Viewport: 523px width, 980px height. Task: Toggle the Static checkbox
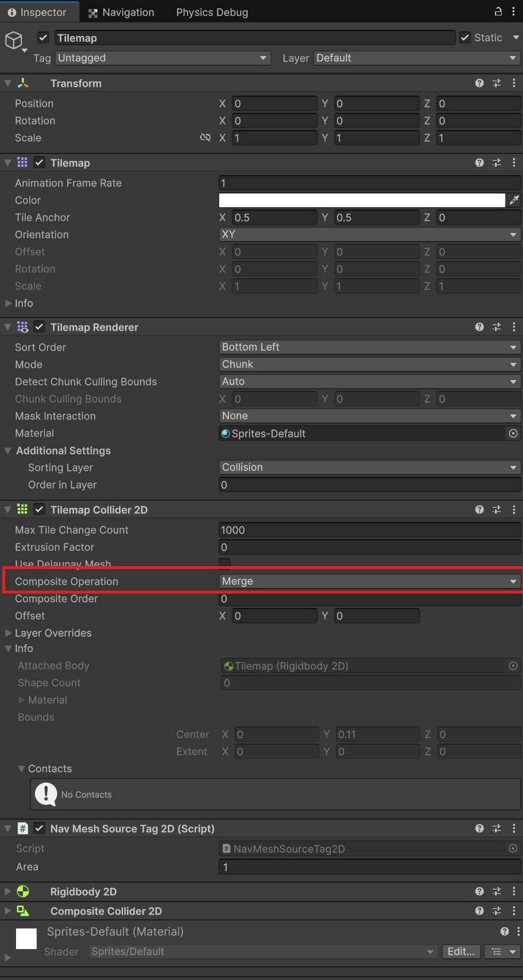(465, 38)
